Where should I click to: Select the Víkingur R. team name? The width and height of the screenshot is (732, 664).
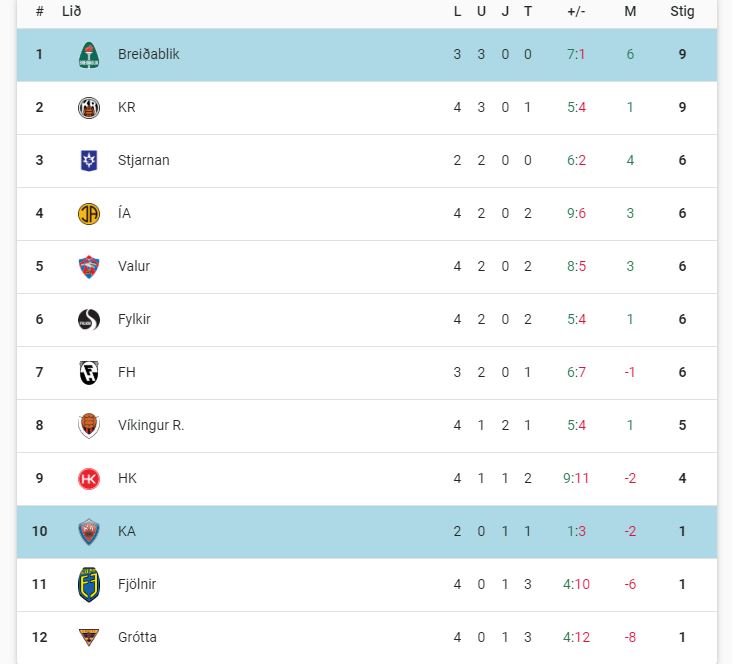pyautogui.click(x=151, y=426)
